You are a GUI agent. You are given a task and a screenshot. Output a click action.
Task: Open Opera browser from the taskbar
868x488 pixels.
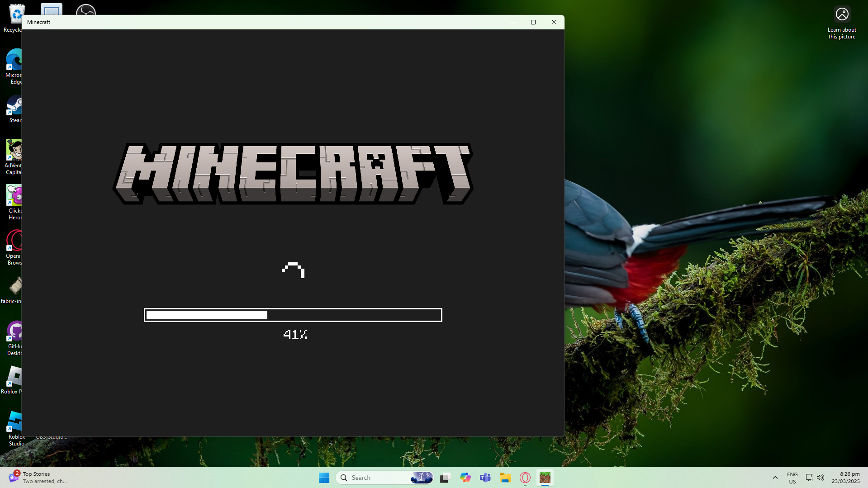point(525,478)
